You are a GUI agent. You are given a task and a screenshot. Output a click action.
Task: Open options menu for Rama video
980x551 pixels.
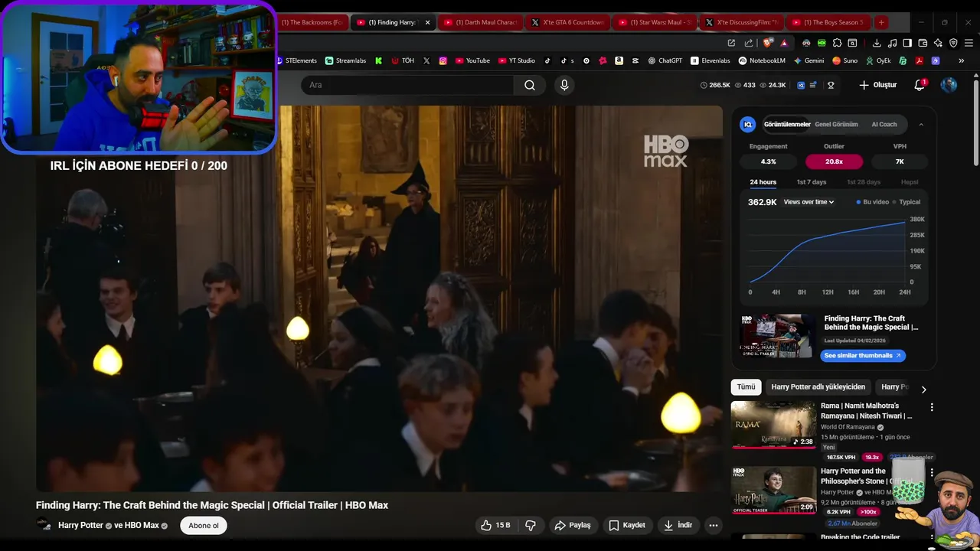(x=932, y=407)
